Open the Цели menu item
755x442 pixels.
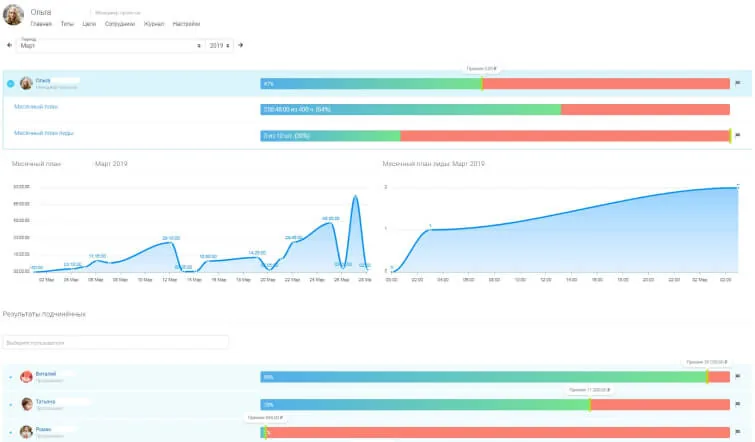89,24
